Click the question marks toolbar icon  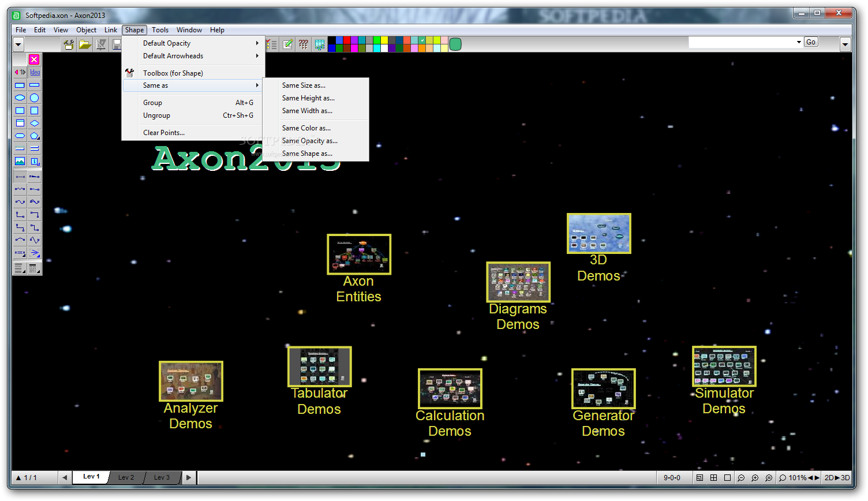(303, 44)
